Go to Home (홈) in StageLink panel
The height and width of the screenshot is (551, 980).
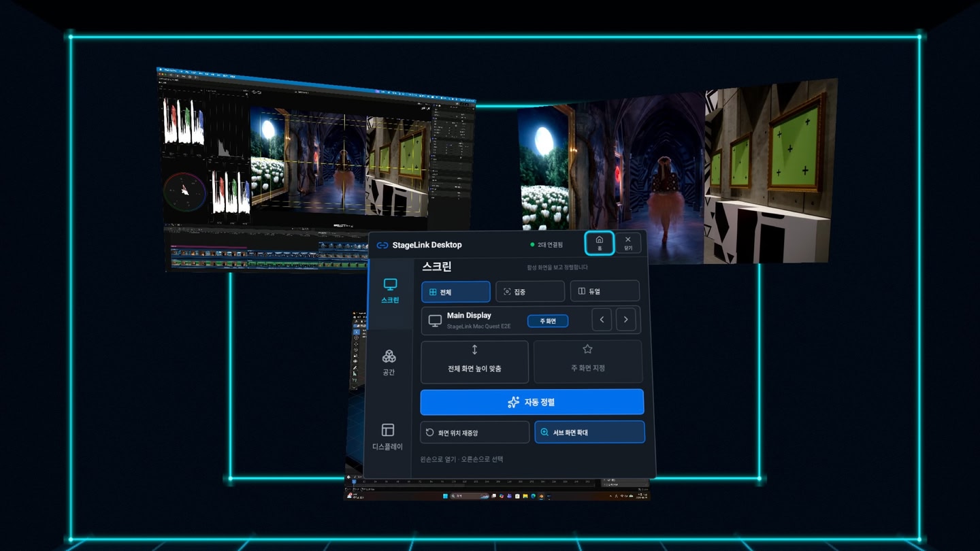pos(600,243)
